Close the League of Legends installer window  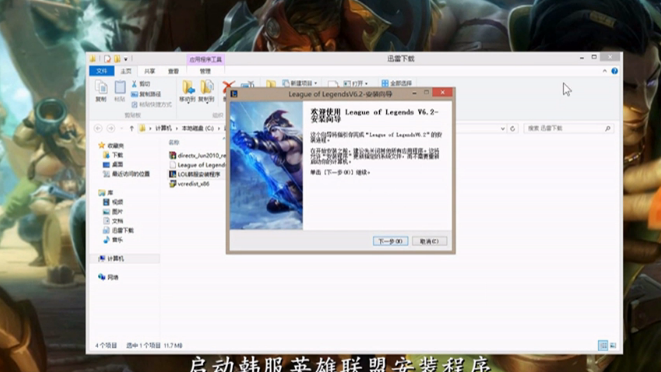442,92
